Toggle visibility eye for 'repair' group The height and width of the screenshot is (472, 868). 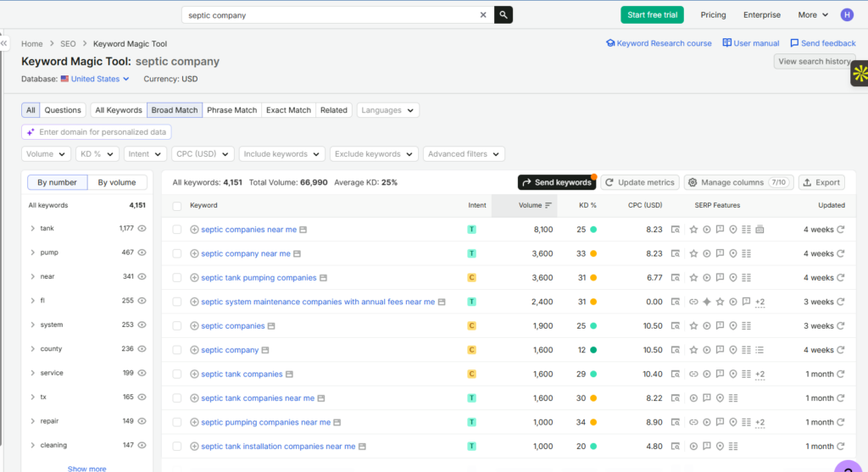pyautogui.click(x=142, y=421)
